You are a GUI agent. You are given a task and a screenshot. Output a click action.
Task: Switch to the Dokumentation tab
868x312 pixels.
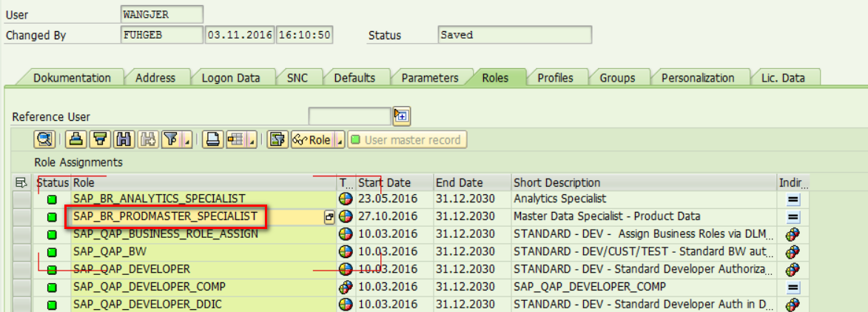tap(72, 78)
